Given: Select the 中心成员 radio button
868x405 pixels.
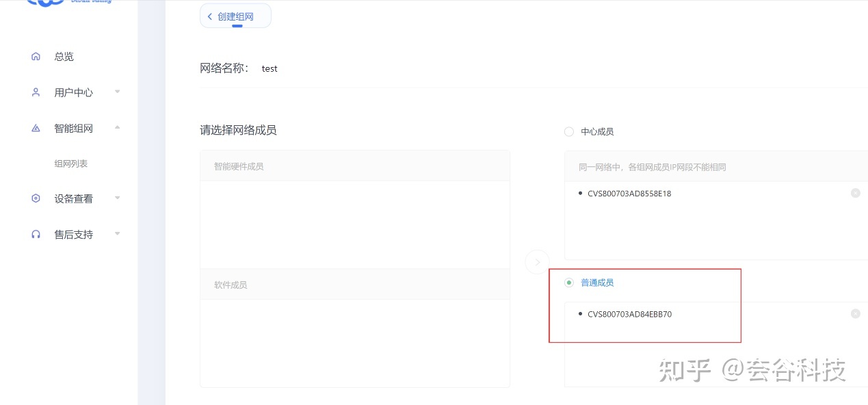Looking at the screenshot, I should pos(569,131).
